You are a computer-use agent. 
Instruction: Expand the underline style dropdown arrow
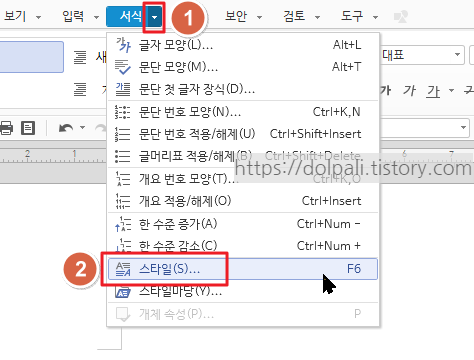(451, 91)
